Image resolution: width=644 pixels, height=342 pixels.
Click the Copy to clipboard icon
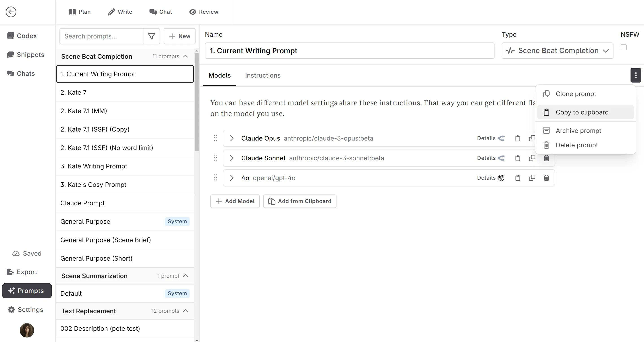(547, 112)
